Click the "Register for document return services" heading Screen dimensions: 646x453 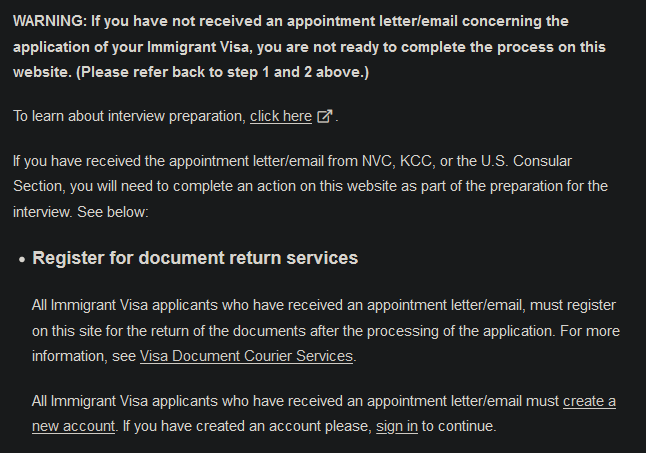pos(195,258)
